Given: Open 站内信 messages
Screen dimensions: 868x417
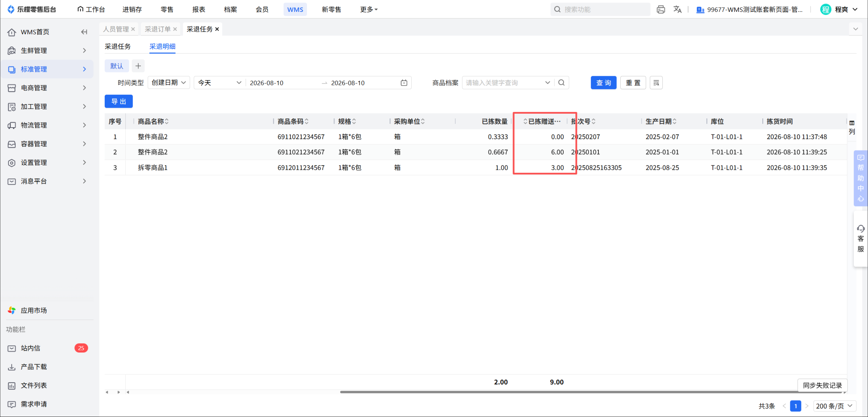Looking at the screenshot, I should [x=30, y=348].
